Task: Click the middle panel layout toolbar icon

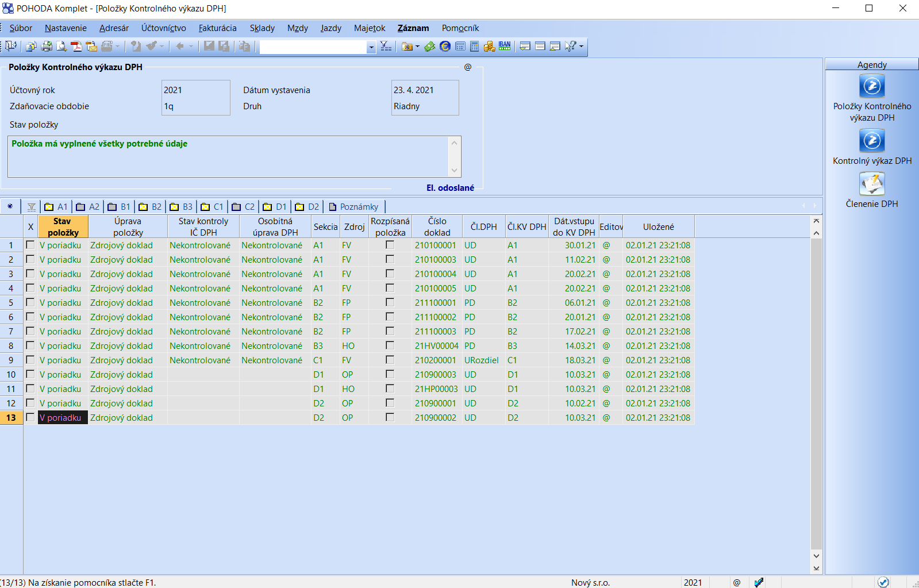Action: pyautogui.click(x=540, y=47)
